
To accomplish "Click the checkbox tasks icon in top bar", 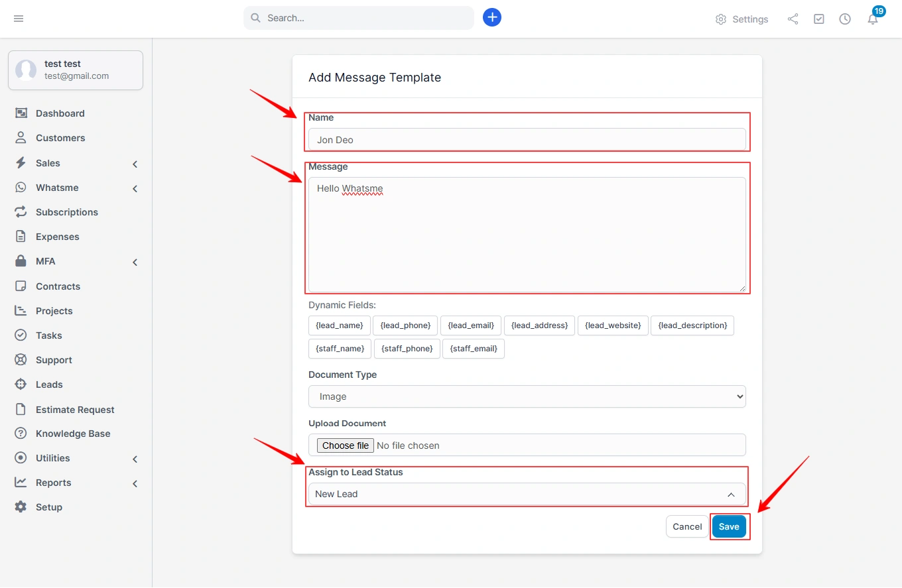I will 818,19.
